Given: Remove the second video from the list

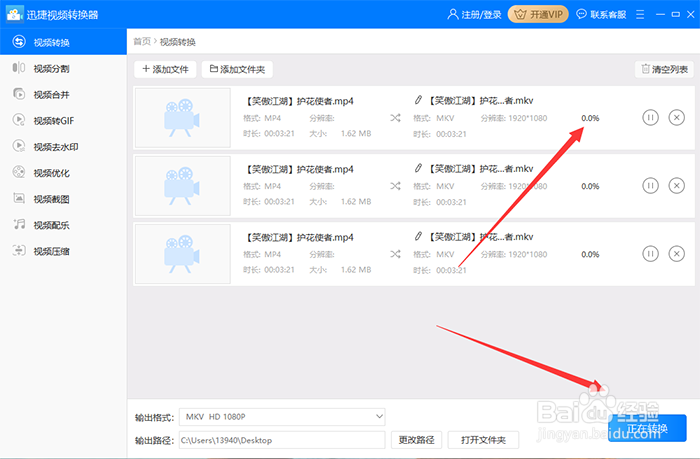Looking at the screenshot, I should (676, 186).
